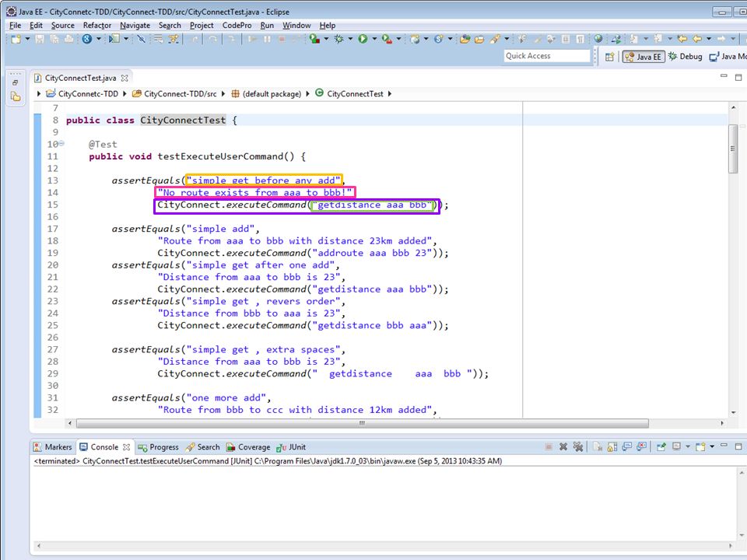
Task: Switch to the JUnit tab
Action: [x=291, y=447]
